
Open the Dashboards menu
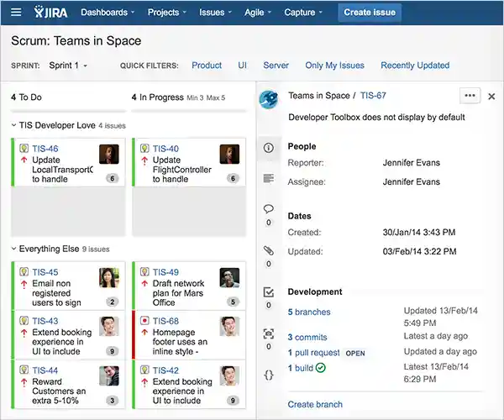pyautogui.click(x=108, y=13)
